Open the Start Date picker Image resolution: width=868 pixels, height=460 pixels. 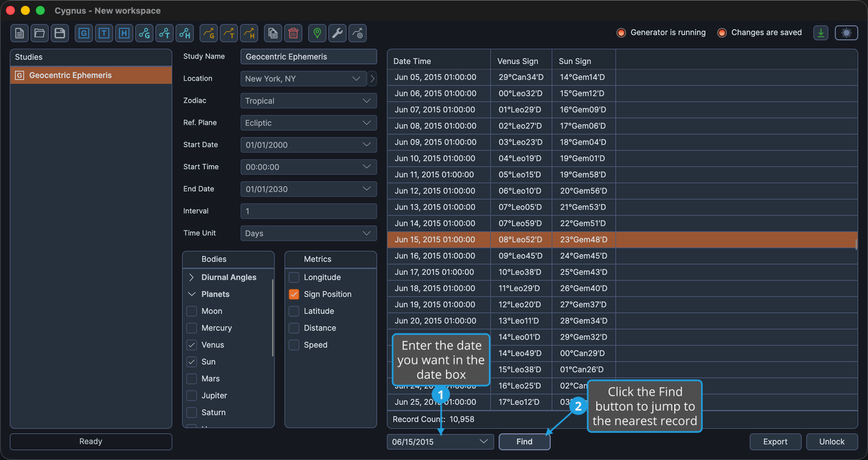click(x=309, y=145)
